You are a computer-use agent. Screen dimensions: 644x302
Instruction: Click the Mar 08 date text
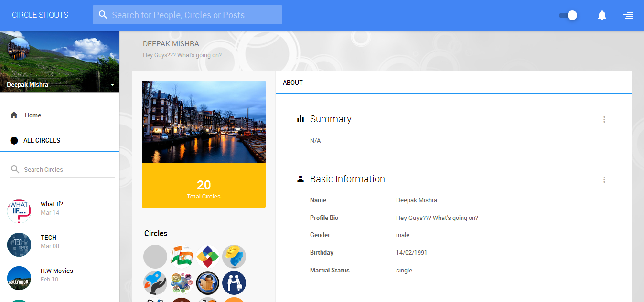[x=50, y=246]
